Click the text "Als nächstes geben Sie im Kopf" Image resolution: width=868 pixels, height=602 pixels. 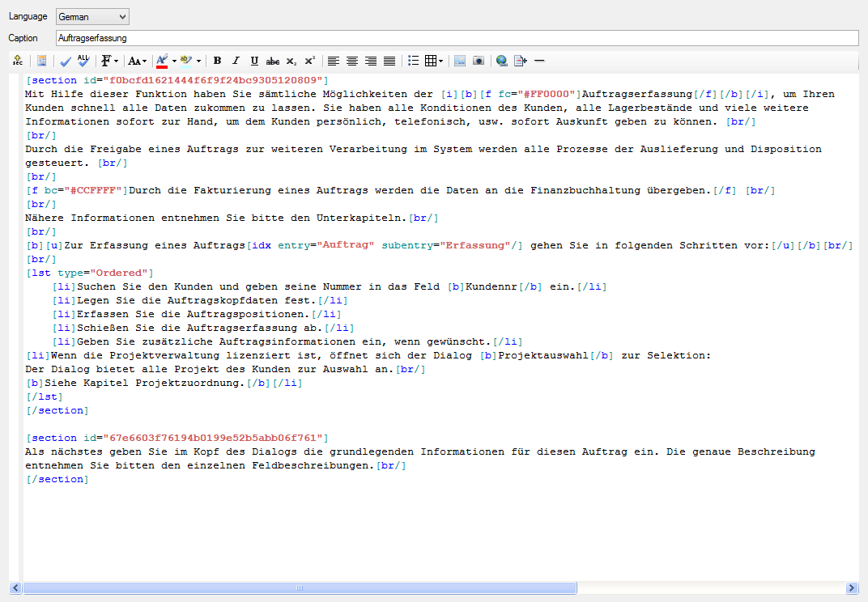coord(122,451)
